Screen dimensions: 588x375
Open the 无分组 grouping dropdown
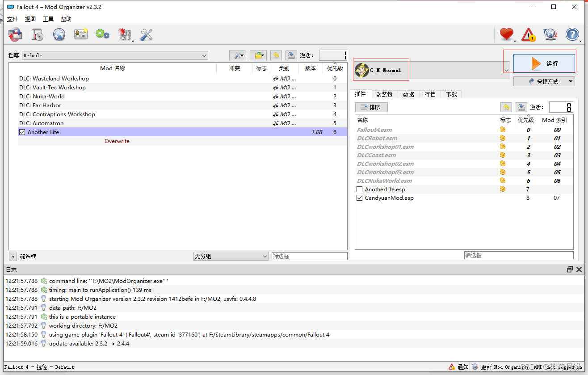click(x=231, y=256)
